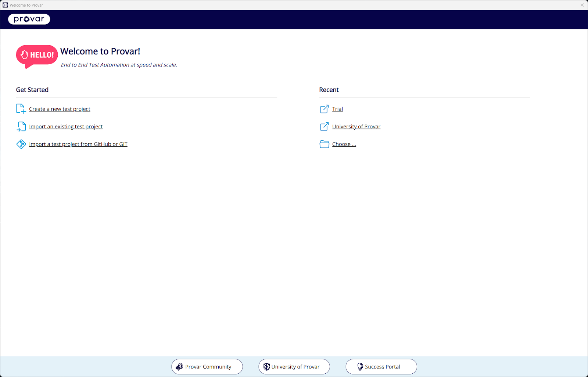Viewport: 588px width, 377px height.
Task: Click the external link icon next to Trial
Action: pos(324,109)
